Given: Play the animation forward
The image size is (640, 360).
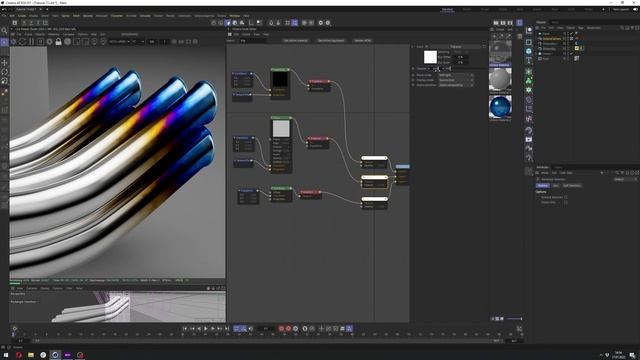Looking at the screenshot, I should pyautogui.click(x=206, y=329).
